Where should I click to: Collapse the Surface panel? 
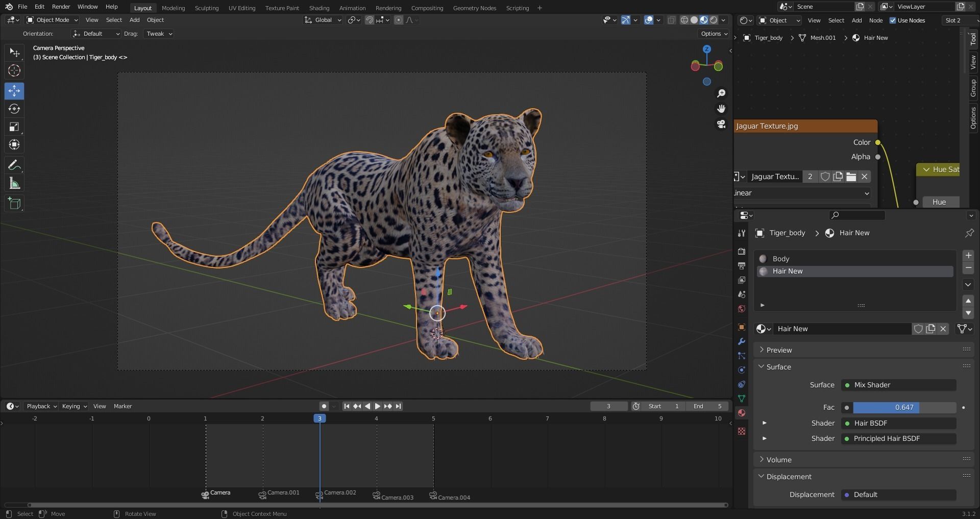click(x=778, y=367)
